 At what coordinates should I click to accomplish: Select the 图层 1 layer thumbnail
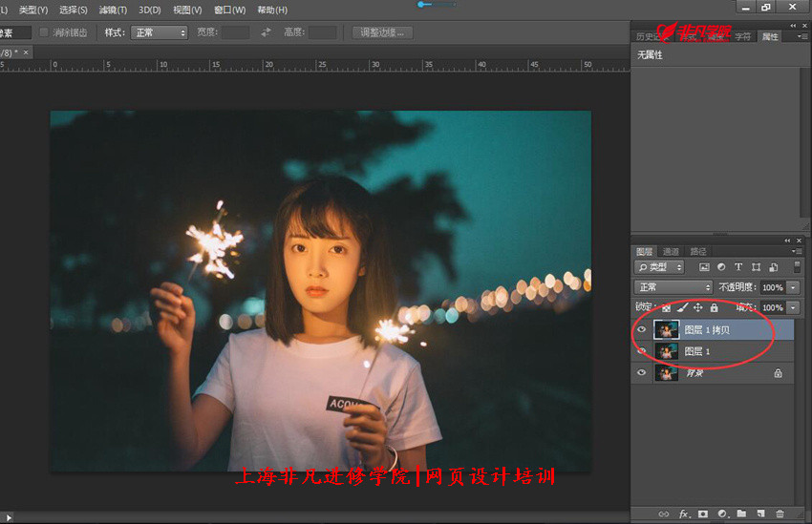click(x=667, y=351)
